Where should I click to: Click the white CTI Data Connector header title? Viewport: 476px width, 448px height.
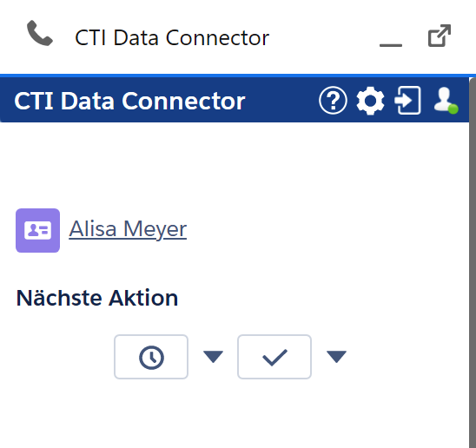129,101
